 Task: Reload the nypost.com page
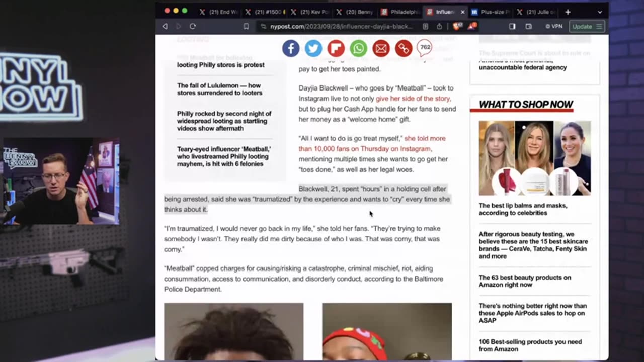tap(193, 26)
